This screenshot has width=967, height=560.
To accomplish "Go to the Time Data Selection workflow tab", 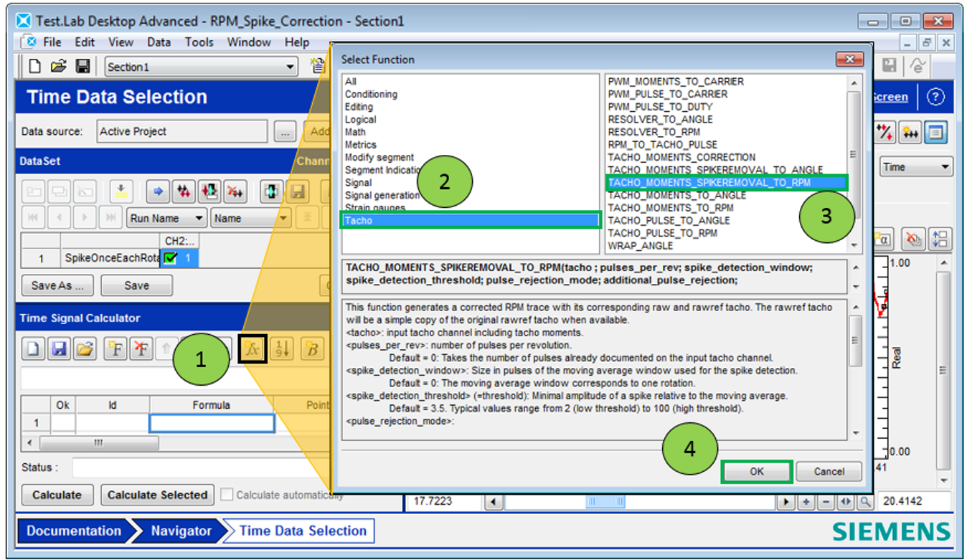I will point(303,531).
